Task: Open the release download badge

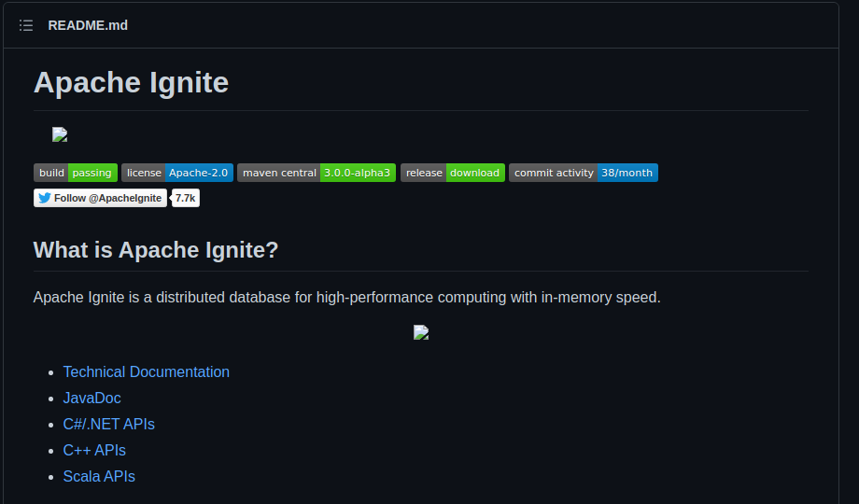Action: [x=453, y=173]
